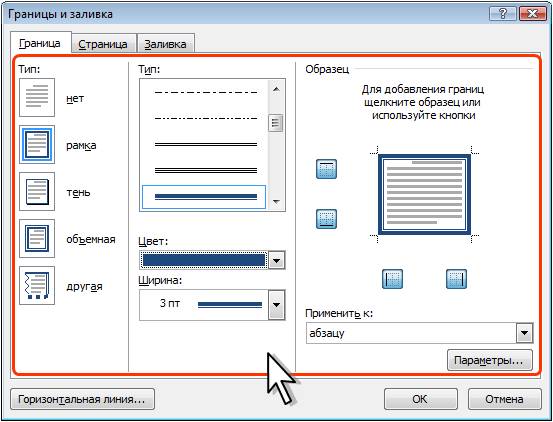The height and width of the screenshot is (422, 553).
Task: Toggle the bottom border button in preview
Action: (x=326, y=219)
